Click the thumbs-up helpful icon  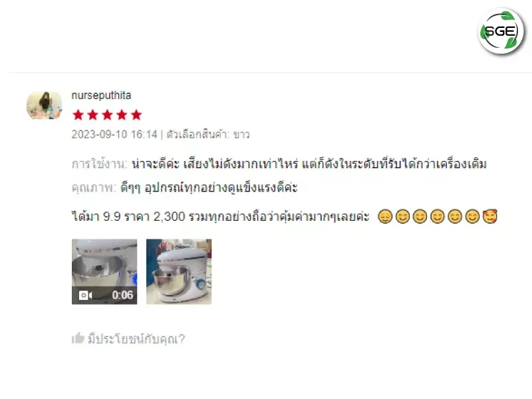click(x=78, y=338)
